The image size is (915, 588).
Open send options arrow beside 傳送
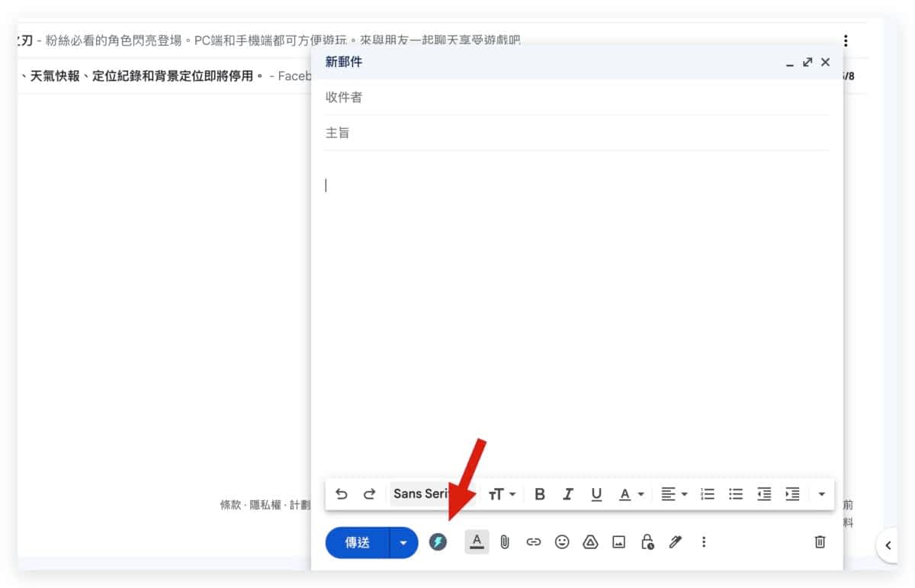[x=404, y=542]
